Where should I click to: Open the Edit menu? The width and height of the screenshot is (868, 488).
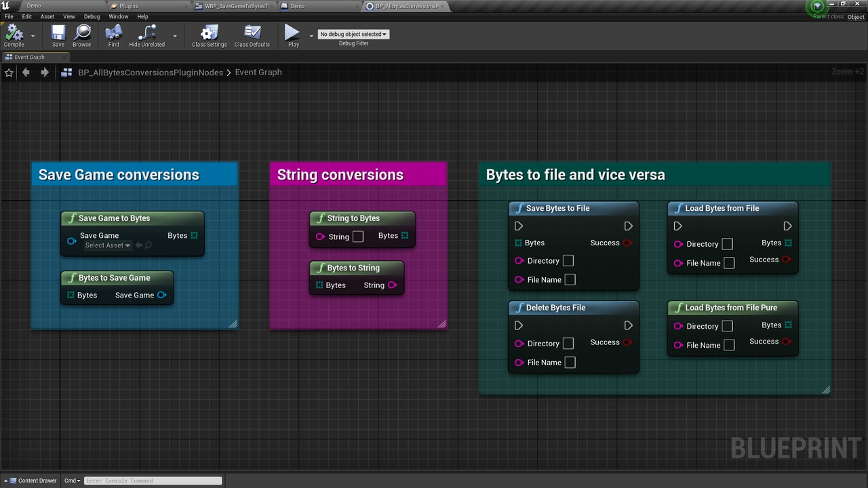(27, 16)
